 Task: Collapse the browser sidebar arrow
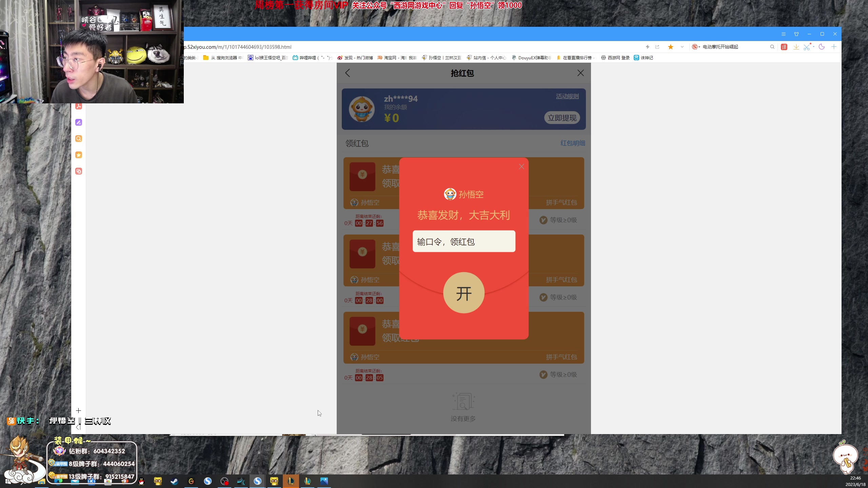point(78,427)
